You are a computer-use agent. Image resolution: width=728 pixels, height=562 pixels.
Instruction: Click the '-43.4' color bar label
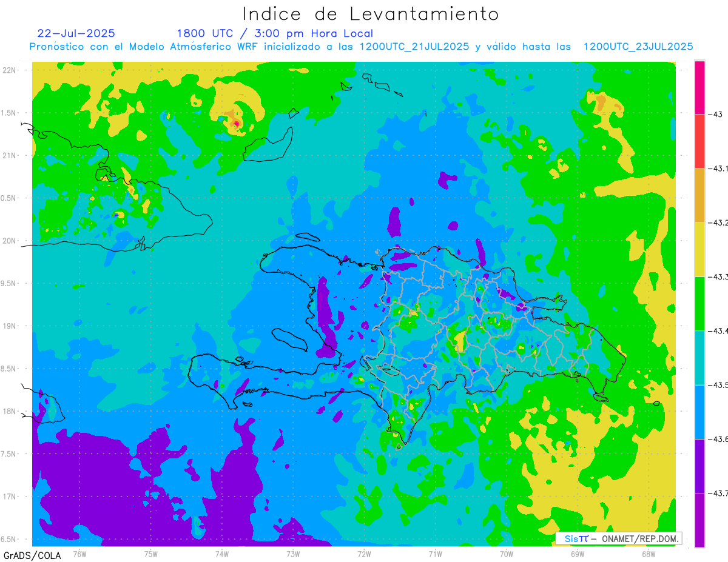point(718,330)
